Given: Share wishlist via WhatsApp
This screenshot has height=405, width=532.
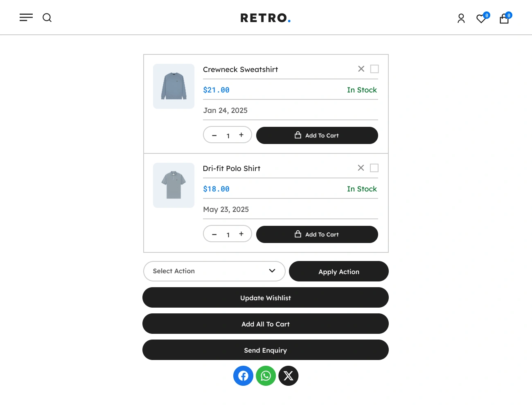Looking at the screenshot, I should point(266,376).
